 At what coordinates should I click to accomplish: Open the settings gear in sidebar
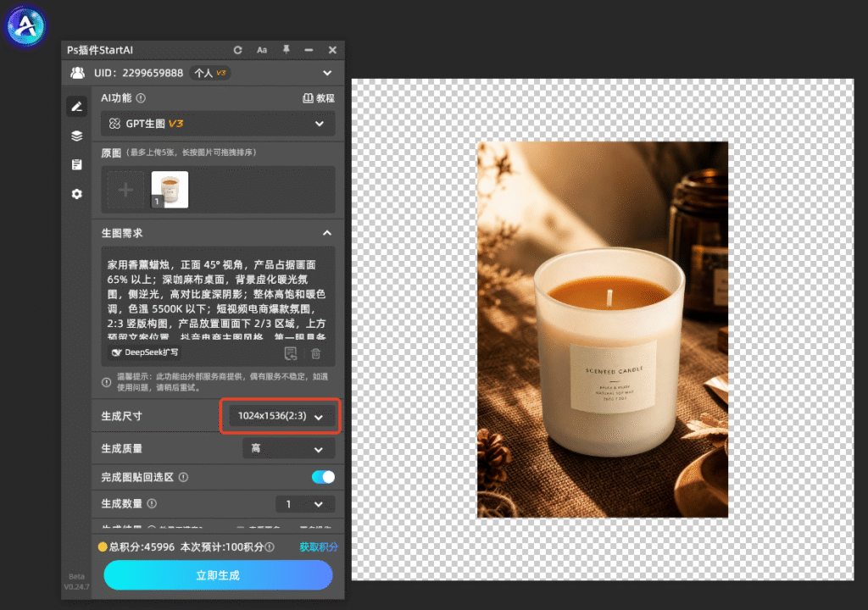[77, 194]
